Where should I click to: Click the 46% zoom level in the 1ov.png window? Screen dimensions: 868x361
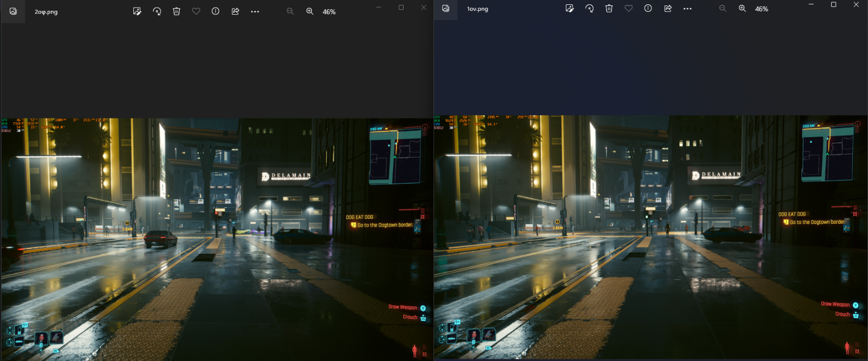pyautogui.click(x=762, y=9)
